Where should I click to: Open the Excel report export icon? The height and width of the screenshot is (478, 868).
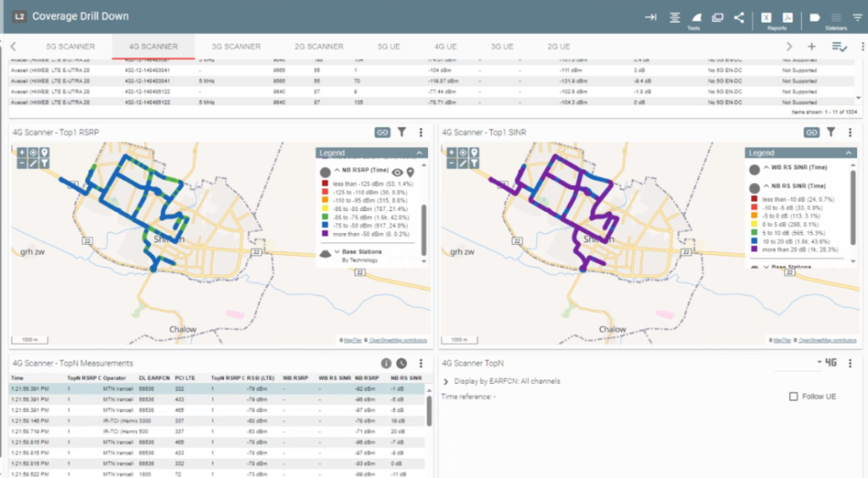point(766,17)
